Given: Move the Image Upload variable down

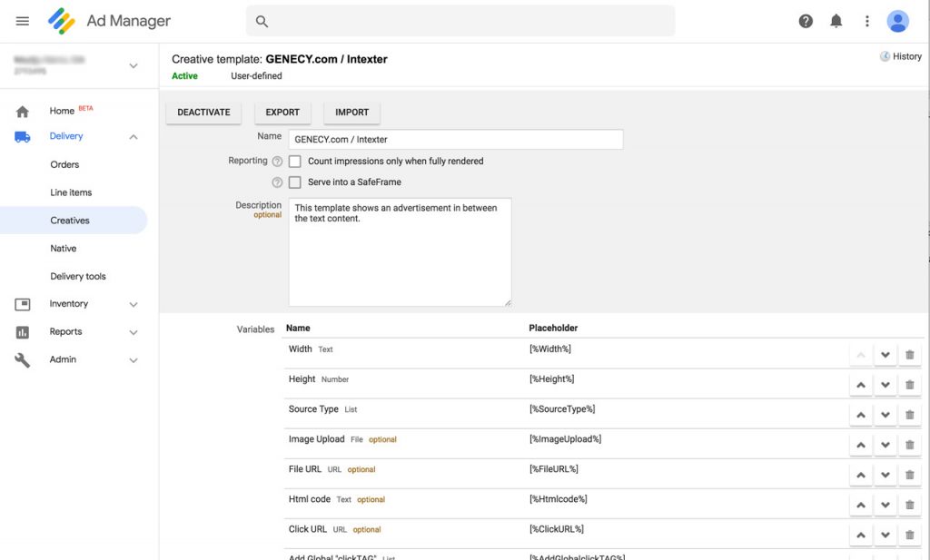Looking at the screenshot, I should [885, 445].
